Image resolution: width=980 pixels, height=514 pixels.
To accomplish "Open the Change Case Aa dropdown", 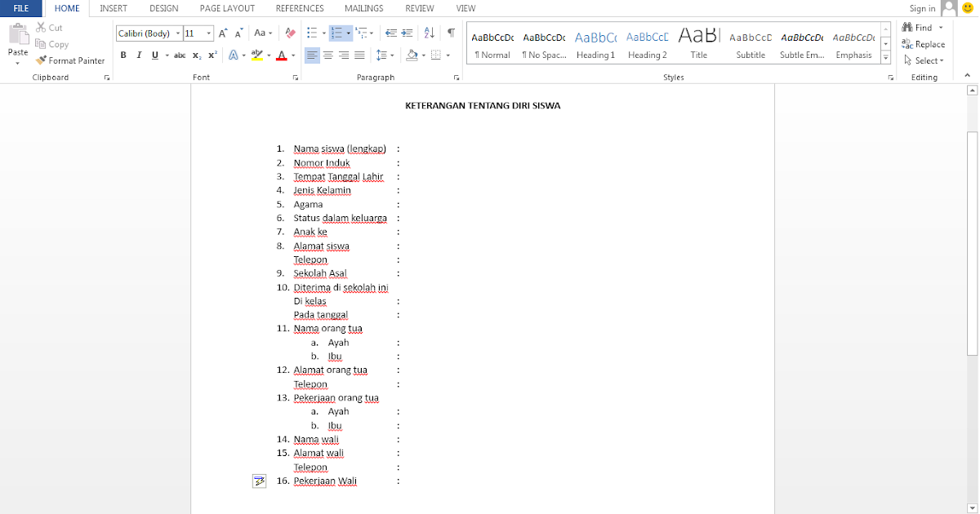I will click(x=263, y=33).
